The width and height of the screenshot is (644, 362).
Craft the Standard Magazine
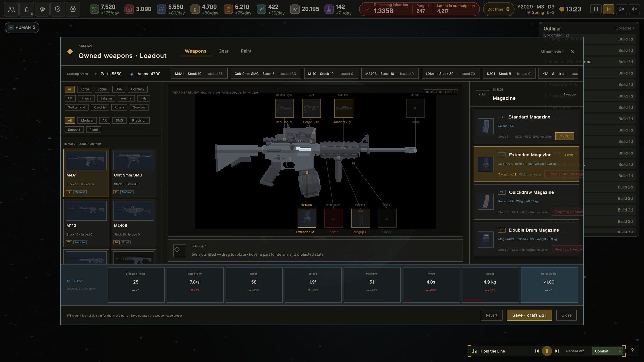click(565, 136)
